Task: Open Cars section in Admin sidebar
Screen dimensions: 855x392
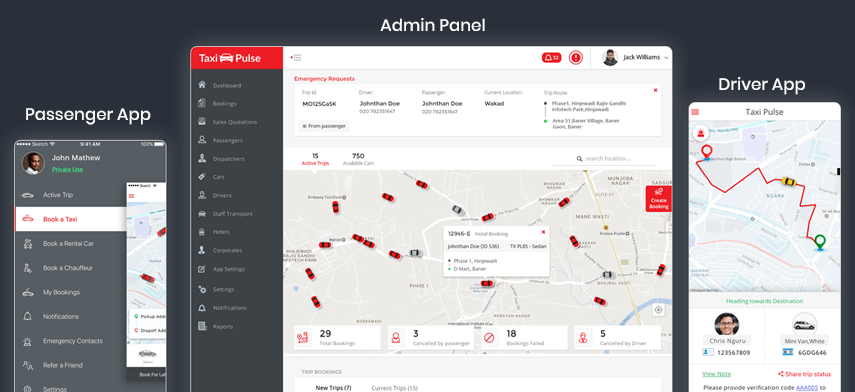Action: 219,177
